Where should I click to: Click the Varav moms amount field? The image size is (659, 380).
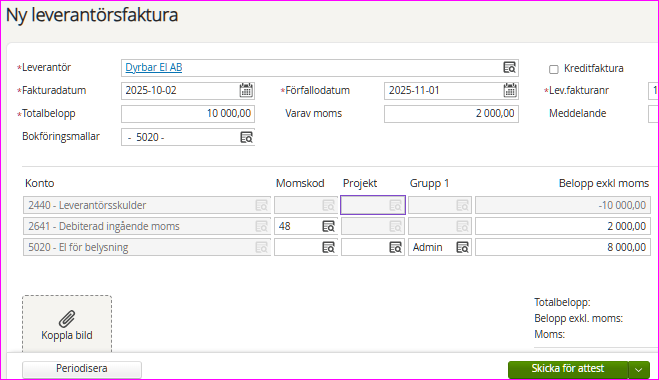coord(451,113)
